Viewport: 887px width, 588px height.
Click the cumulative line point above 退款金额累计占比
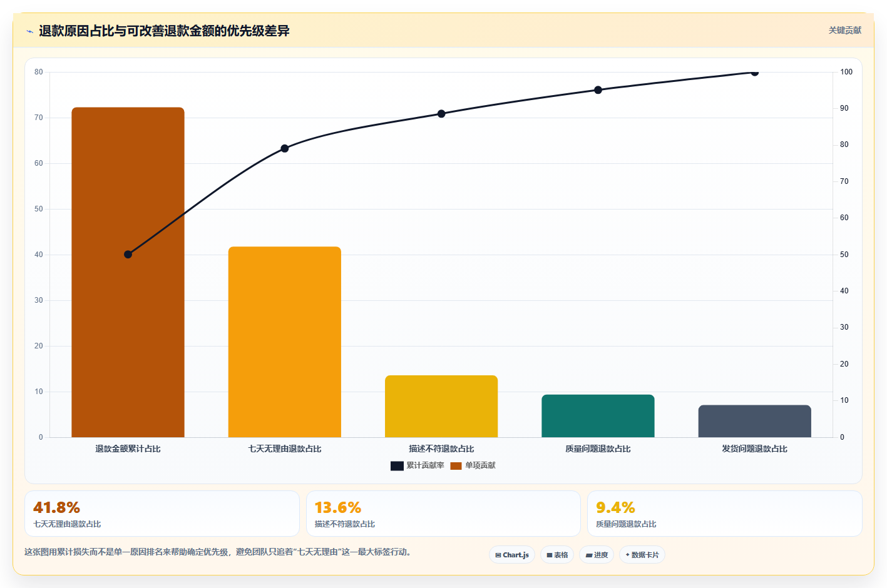(128, 255)
